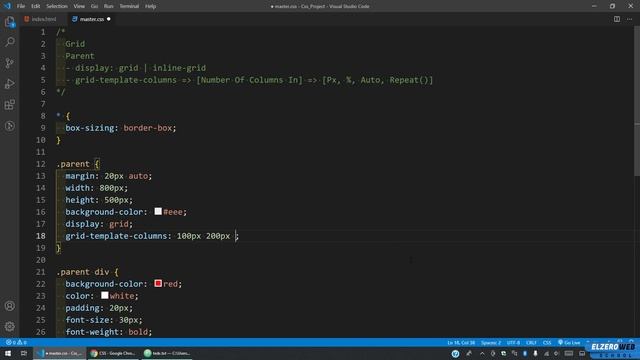Click the blue help circle tray icon
Viewport: 640px width, 360px height.
tap(456, 354)
